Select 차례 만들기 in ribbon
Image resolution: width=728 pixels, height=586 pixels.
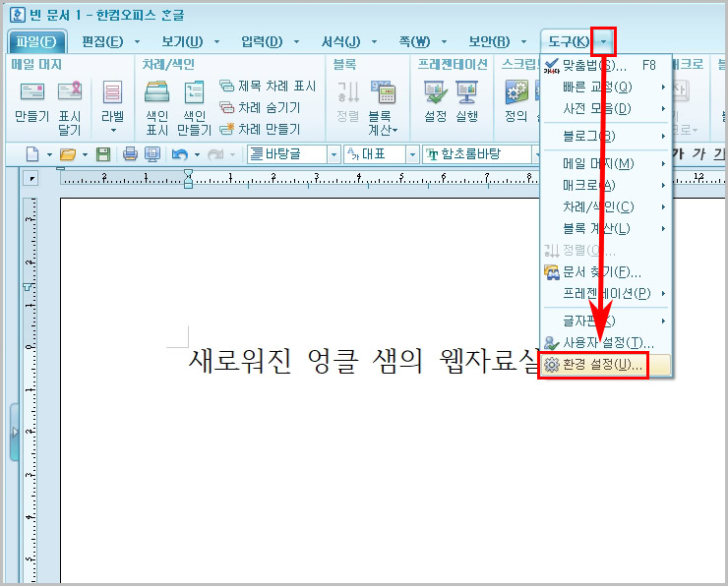[260, 129]
